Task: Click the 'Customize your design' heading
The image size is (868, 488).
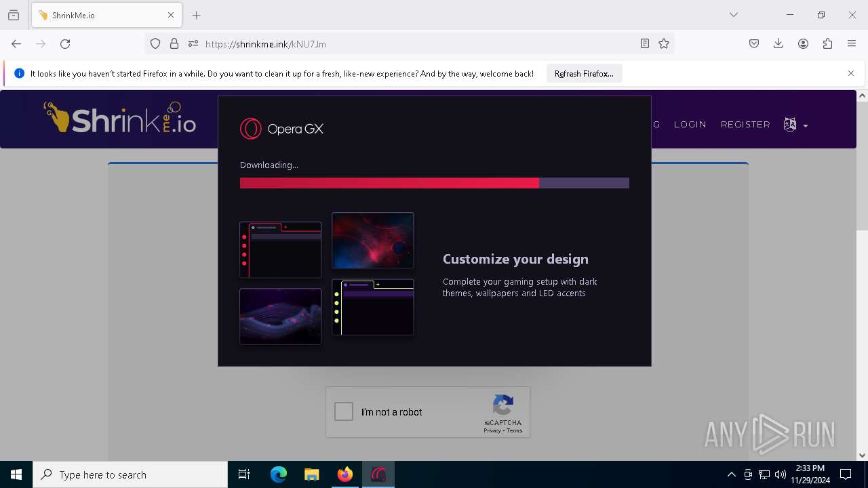Action: [515, 259]
